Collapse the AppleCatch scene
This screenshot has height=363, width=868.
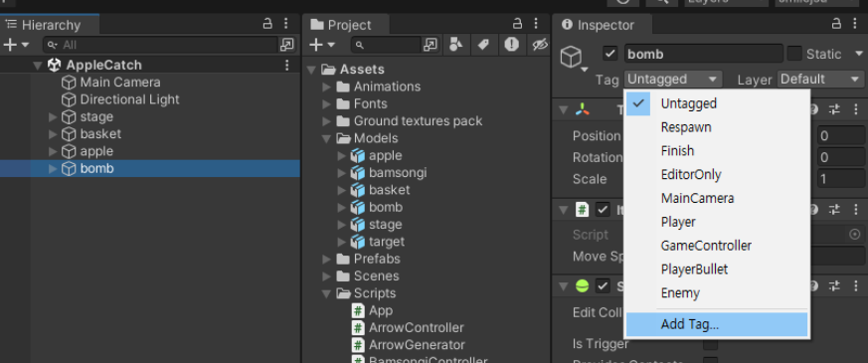[38, 66]
